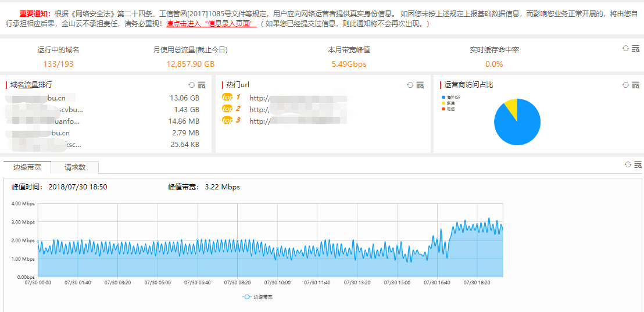
Task: Open details for 域名流量排行 panel
Action: [202, 85]
